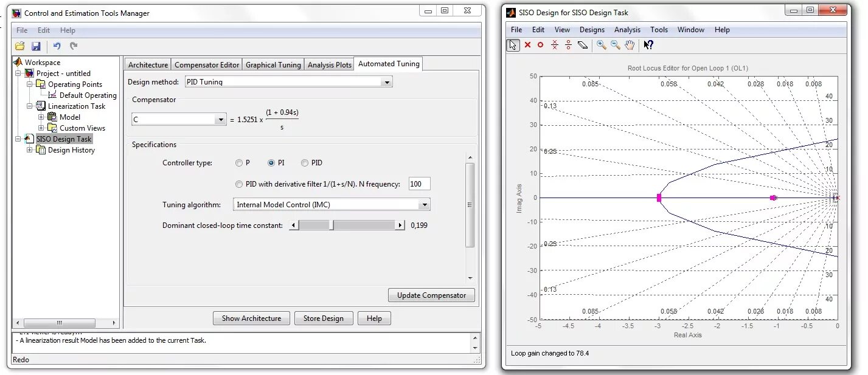868x375 pixels.
Task: Open project folder icon in Tools Manager toolbar
Action: (x=20, y=46)
